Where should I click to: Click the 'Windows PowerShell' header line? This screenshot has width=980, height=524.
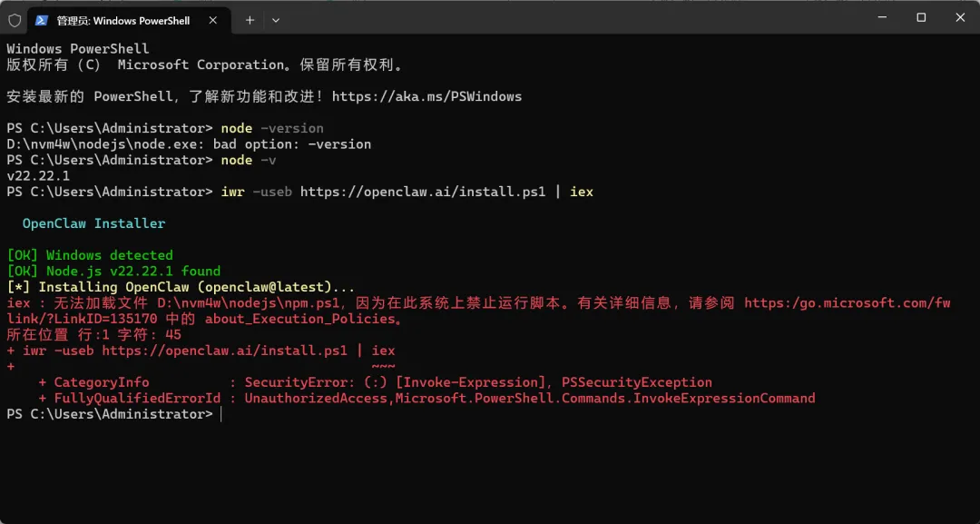(x=78, y=49)
